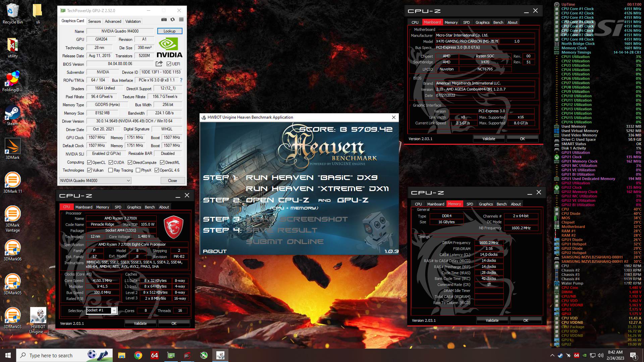Viewport: 644px width, 362px height.
Task: Launch 3DMark06 desktop icon
Action: (13, 250)
